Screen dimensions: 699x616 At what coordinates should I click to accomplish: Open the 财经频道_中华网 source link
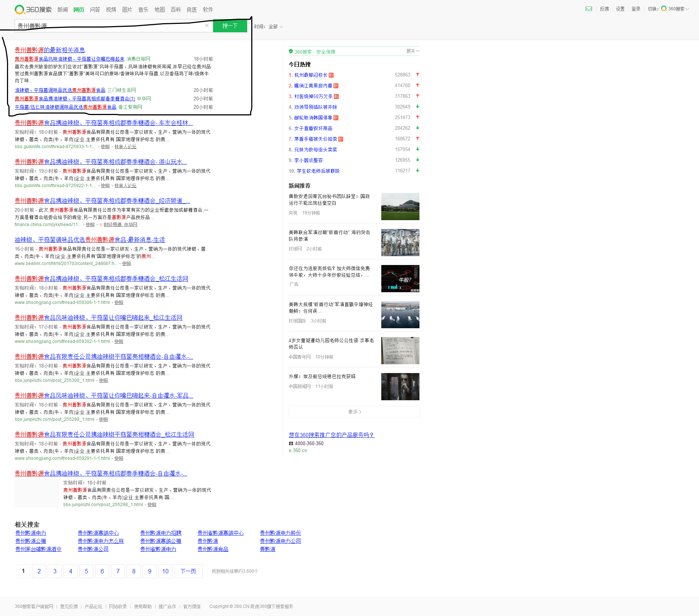coord(120,225)
